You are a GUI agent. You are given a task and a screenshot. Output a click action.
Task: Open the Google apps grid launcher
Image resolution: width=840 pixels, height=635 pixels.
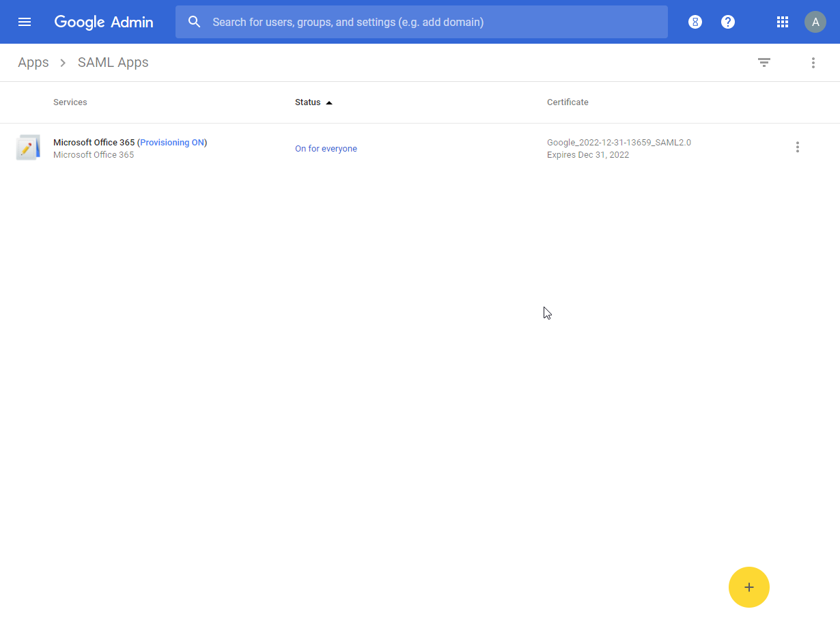click(783, 22)
